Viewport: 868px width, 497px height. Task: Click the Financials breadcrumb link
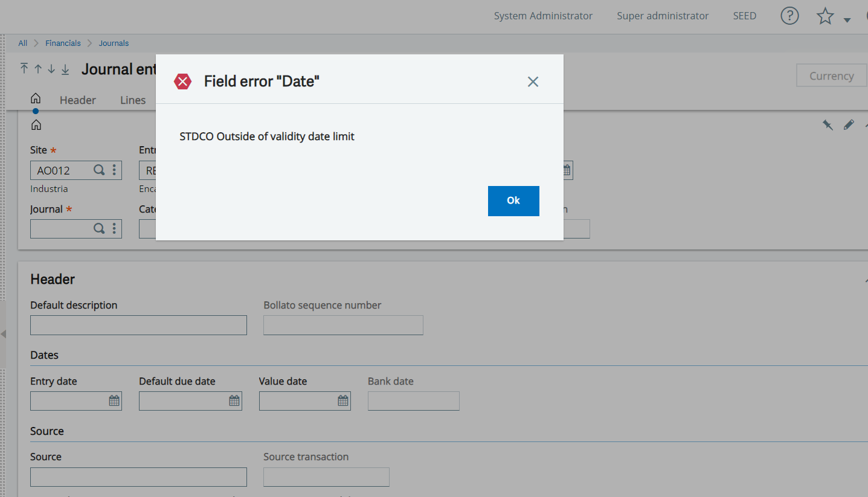[63, 43]
